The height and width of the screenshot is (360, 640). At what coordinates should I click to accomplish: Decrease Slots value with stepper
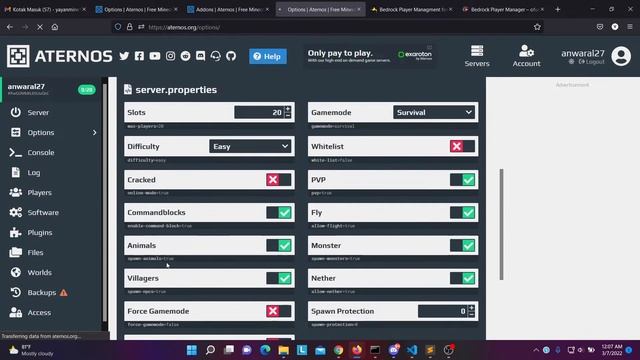288,116
